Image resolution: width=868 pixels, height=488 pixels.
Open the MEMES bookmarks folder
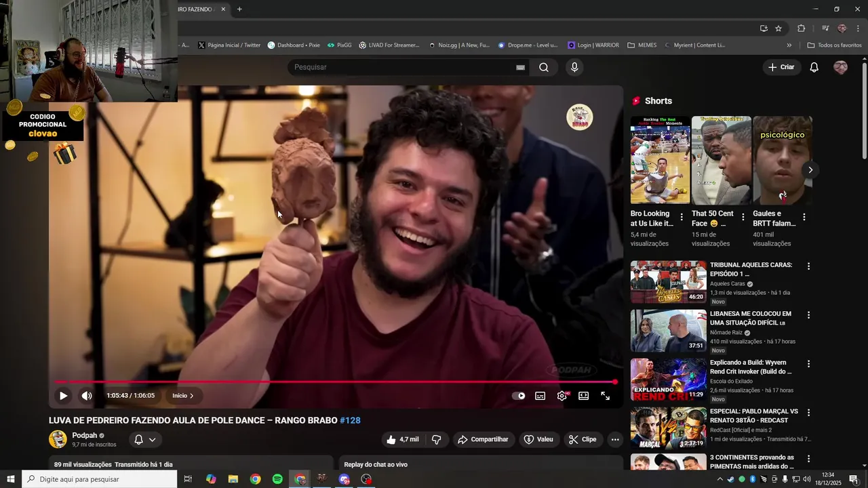pyautogui.click(x=642, y=45)
